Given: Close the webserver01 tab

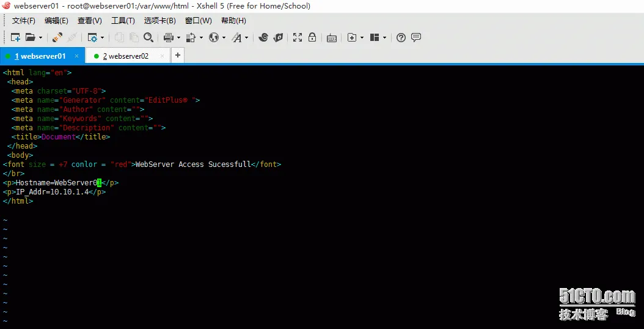Looking at the screenshot, I should tap(76, 56).
